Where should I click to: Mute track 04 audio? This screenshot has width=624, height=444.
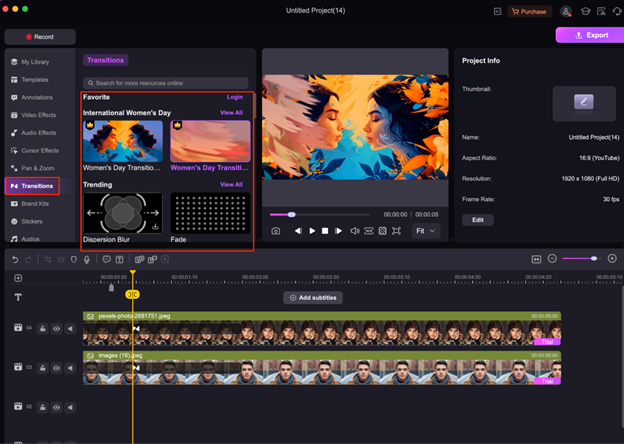[70, 329]
